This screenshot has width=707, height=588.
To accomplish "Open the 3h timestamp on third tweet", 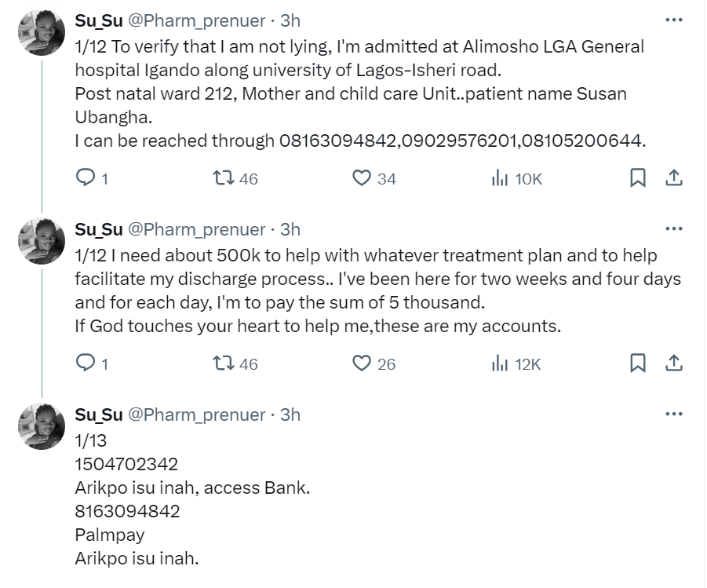I will point(290,415).
